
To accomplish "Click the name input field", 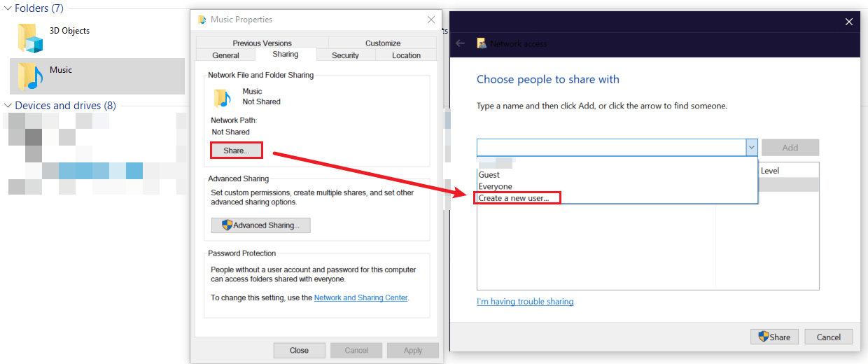I will pos(611,148).
